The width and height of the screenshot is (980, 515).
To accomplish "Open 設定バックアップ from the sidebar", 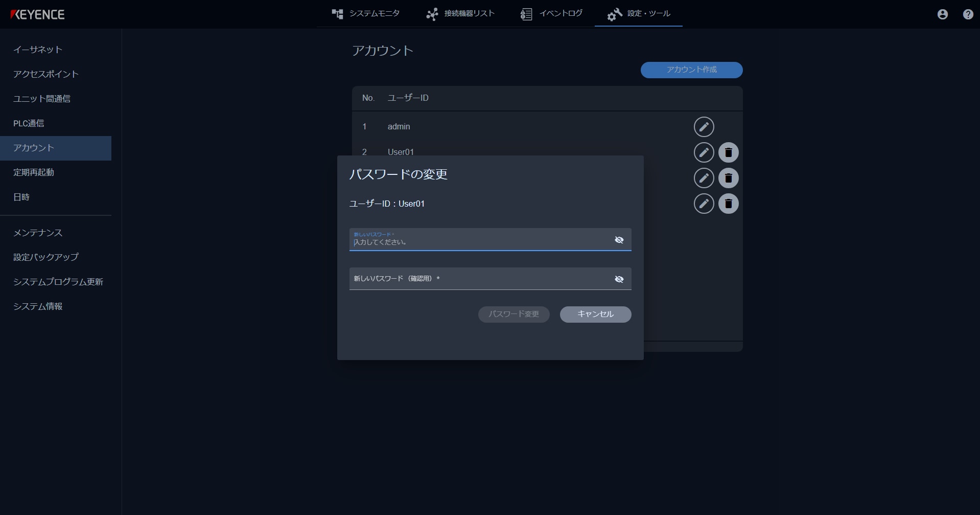I will pyautogui.click(x=45, y=257).
